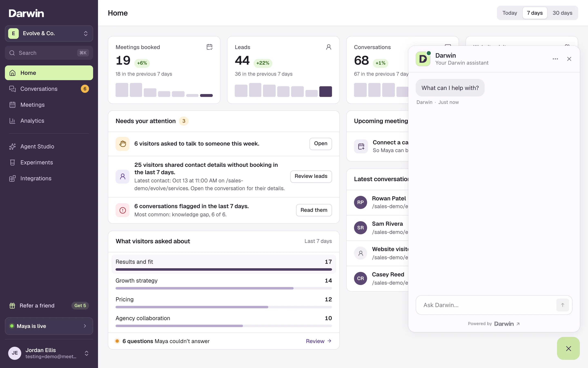588x368 pixels.
Task: Click the Sam Rivera conversation name
Action: tap(387, 224)
